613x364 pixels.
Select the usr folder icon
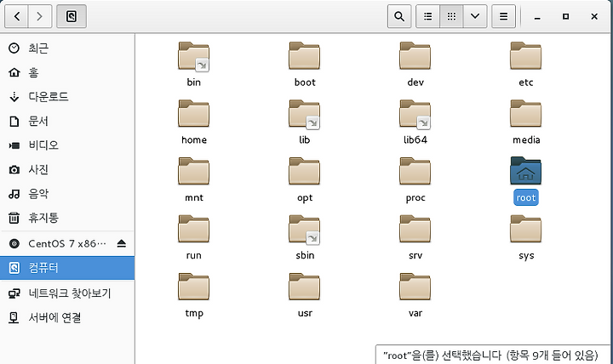(305, 287)
